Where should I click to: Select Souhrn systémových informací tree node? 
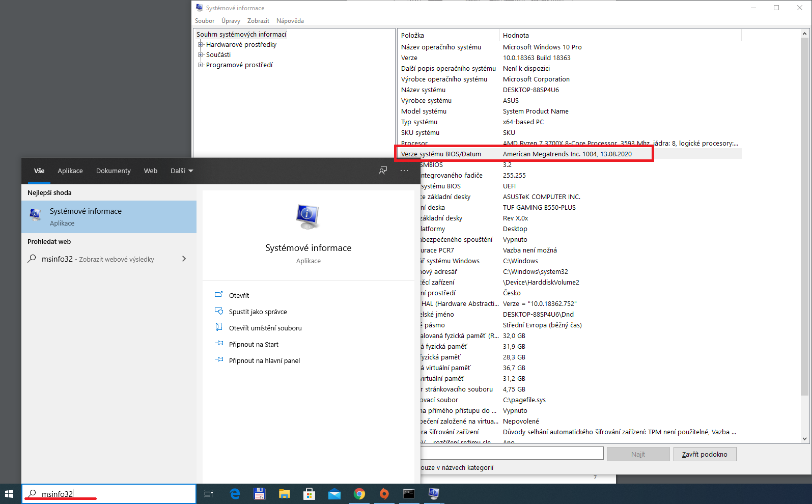click(x=241, y=34)
